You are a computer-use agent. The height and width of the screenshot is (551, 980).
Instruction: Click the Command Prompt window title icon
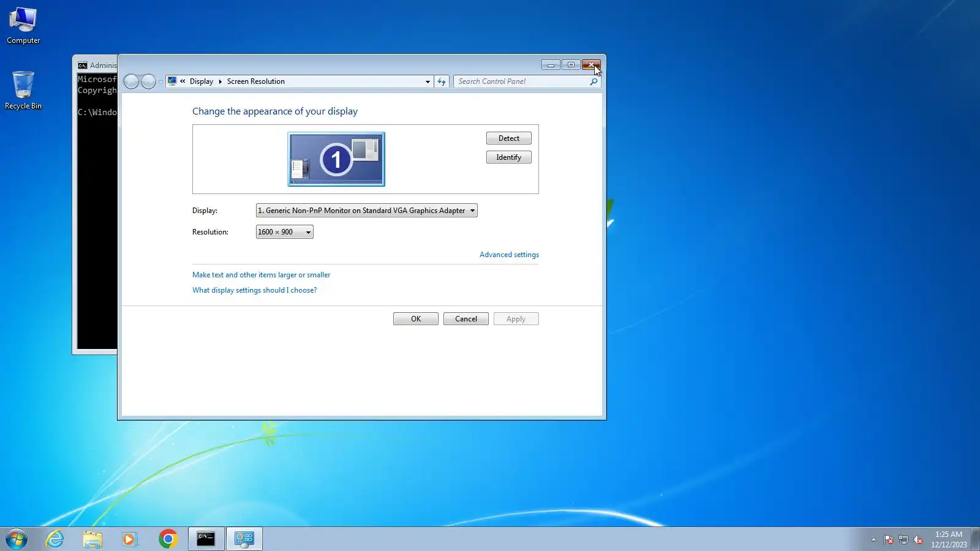pyautogui.click(x=83, y=66)
